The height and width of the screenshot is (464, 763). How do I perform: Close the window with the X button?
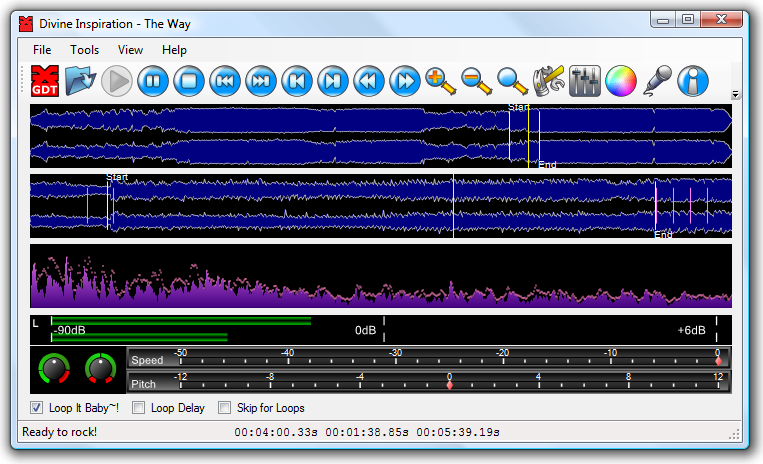coord(722,19)
